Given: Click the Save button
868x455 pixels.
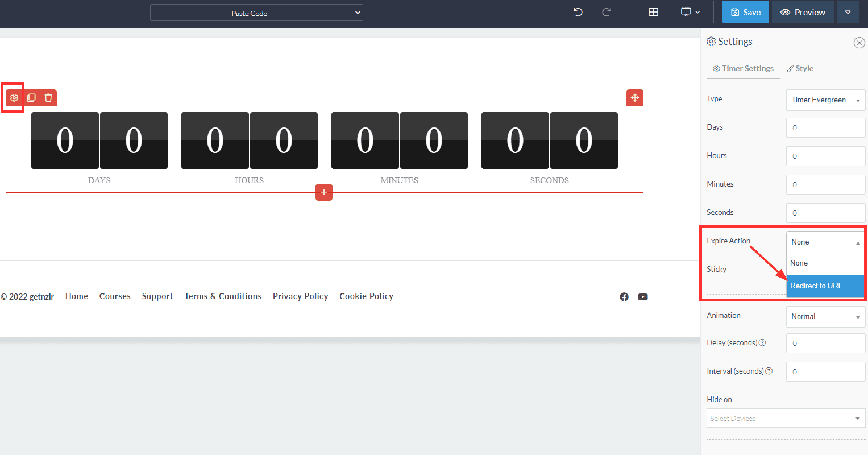Looking at the screenshot, I should [745, 11].
